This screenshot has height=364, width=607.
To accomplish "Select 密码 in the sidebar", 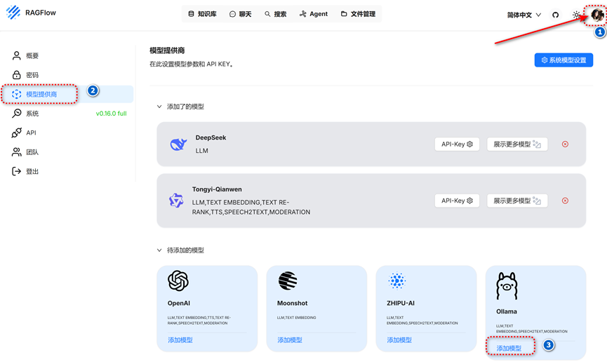I will point(67,75).
